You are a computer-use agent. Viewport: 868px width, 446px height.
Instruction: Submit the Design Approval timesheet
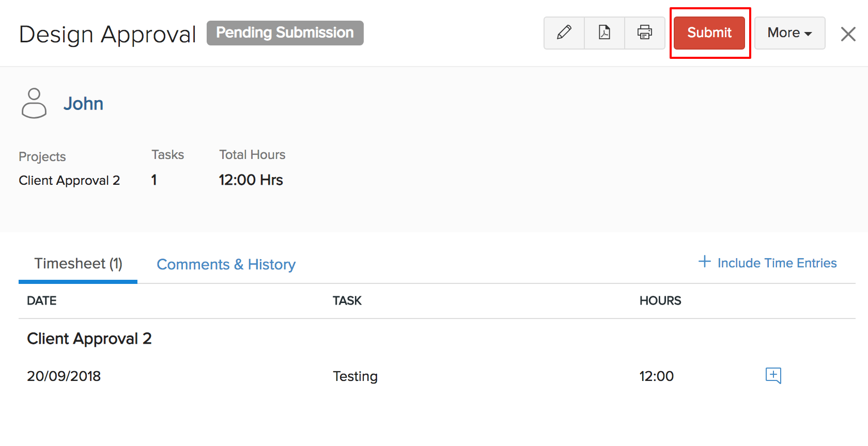pyautogui.click(x=709, y=33)
